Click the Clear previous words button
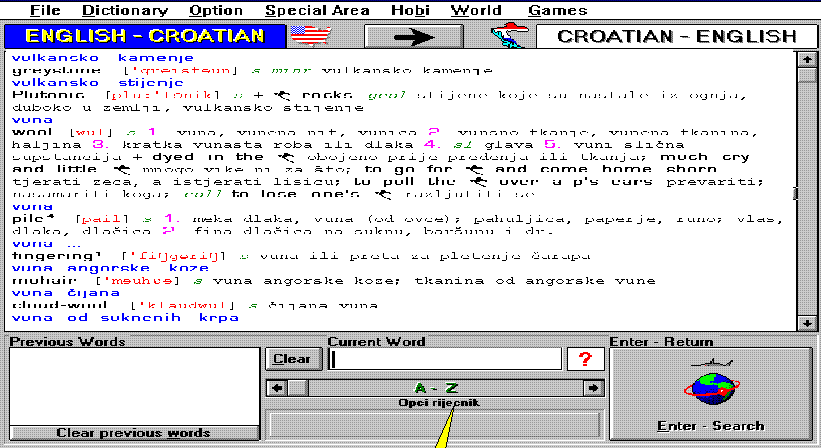 point(133,433)
